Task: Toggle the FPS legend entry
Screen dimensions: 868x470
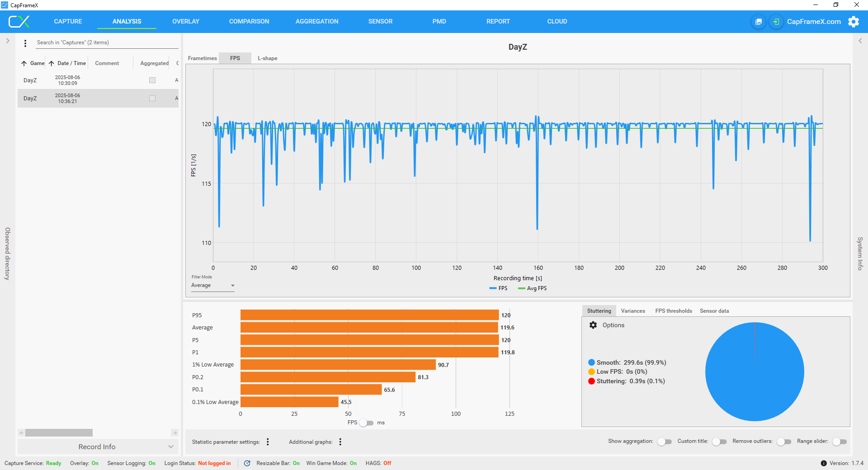Action: click(499, 288)
